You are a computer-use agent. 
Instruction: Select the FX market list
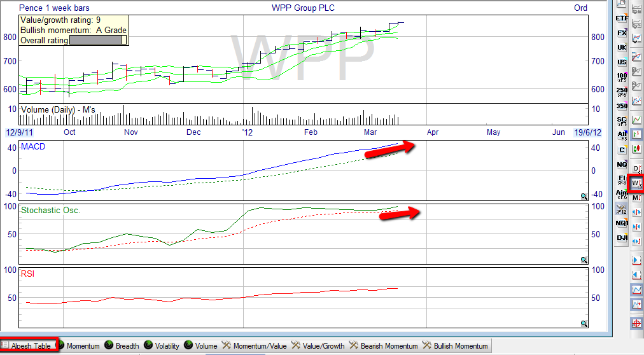[622, 33]
